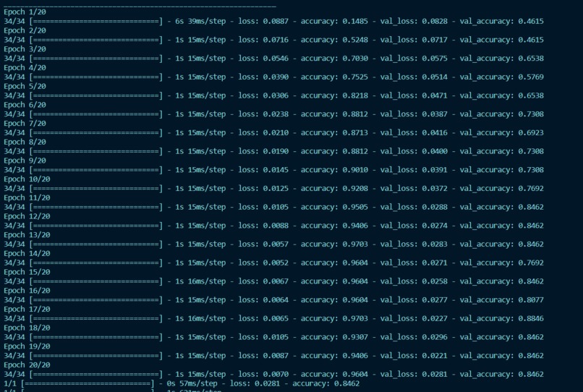Viewport: 583px width, 392px height.
Task: Select the "Epoch 12/20" line
Action: pos(27,216)
